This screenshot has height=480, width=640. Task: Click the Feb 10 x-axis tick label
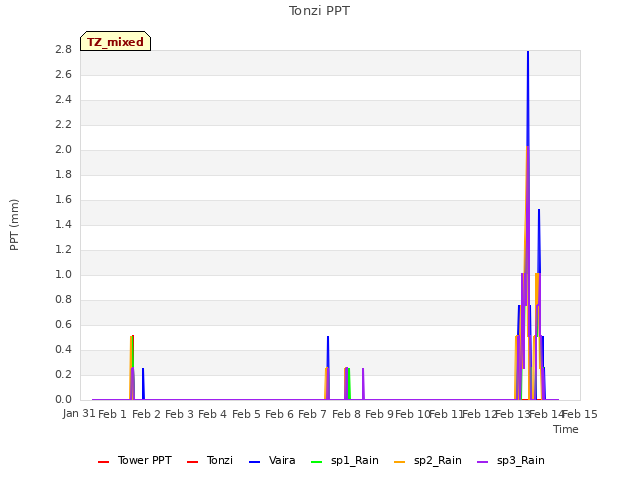click(412, 414)
